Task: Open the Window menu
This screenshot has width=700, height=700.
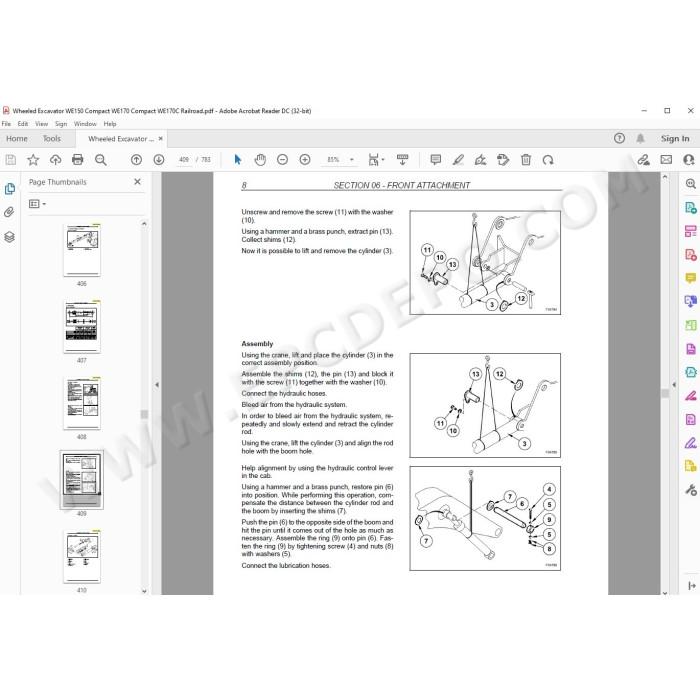Action: point(85,124)
